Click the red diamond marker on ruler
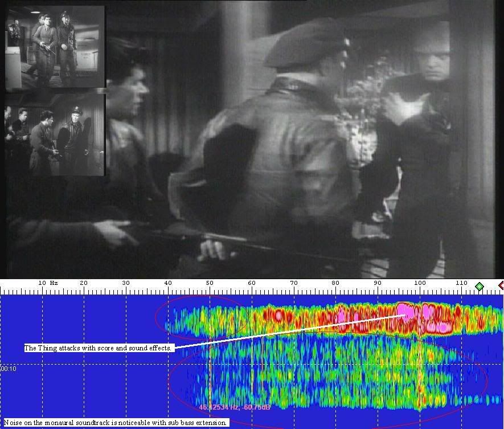Viewport: 504px width, 429px height. (x=502, y=285)
